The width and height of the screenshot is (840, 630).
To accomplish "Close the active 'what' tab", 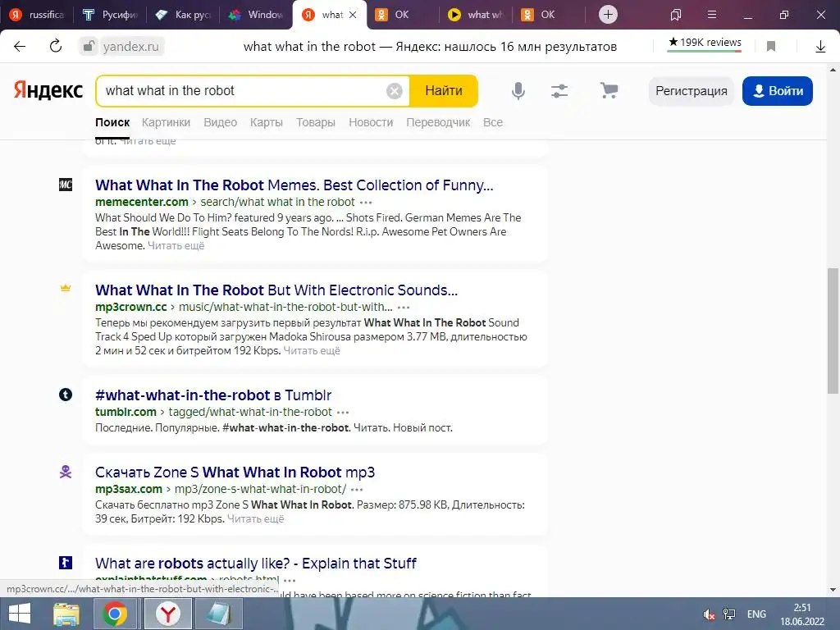I will [353, 15].
